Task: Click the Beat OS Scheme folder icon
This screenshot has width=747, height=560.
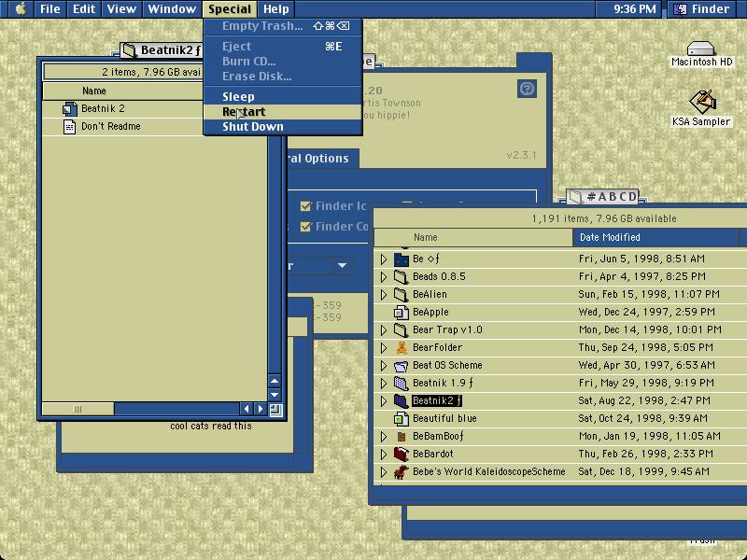Action: tap(402, 366)
